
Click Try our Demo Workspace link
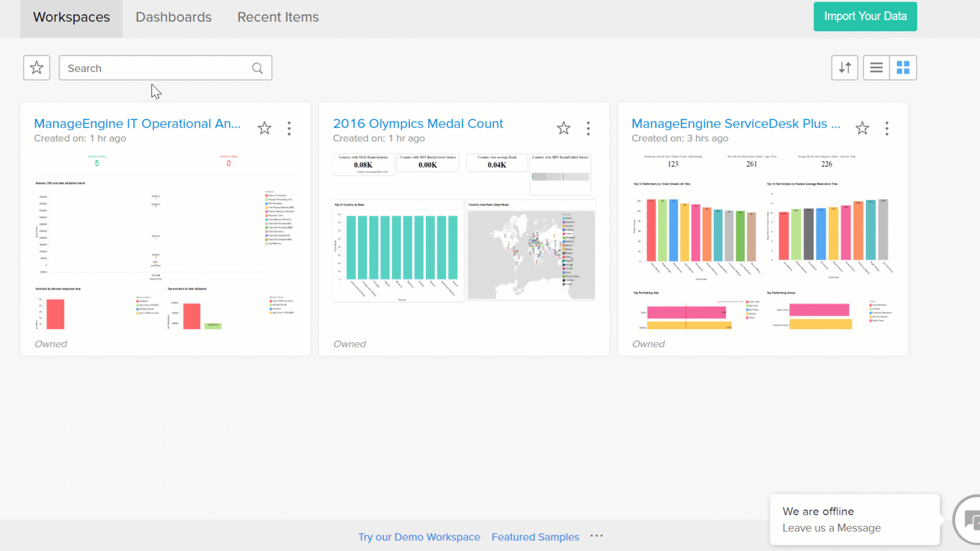(x=419, y=537)
